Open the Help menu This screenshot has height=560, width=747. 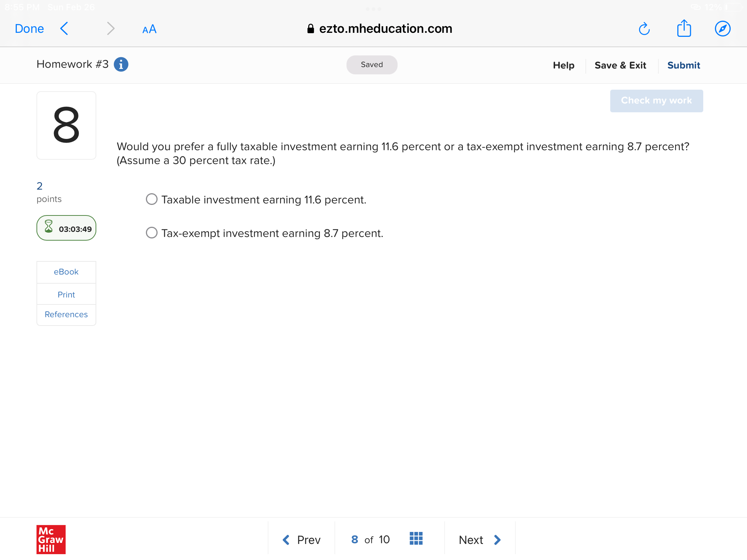click(x=564, y=65)
